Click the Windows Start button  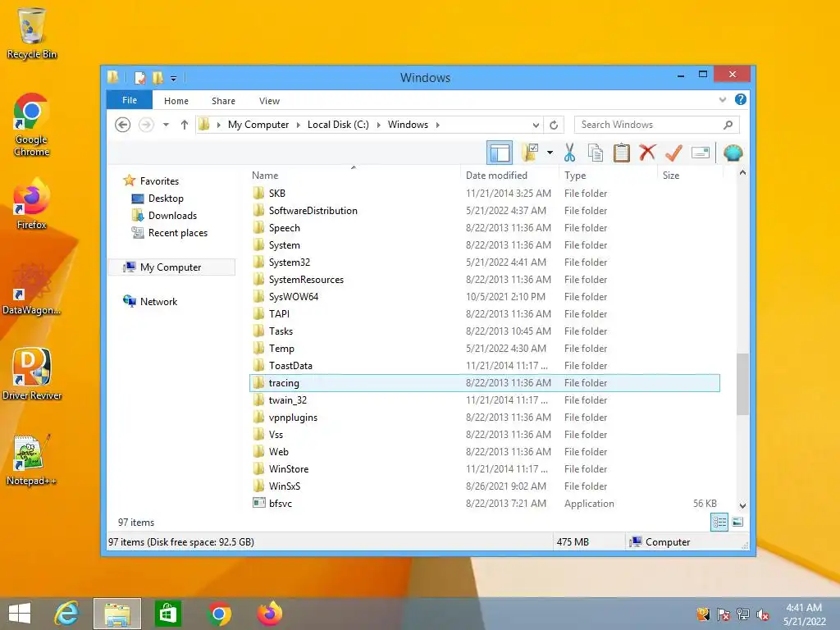[x=20, y=614]
